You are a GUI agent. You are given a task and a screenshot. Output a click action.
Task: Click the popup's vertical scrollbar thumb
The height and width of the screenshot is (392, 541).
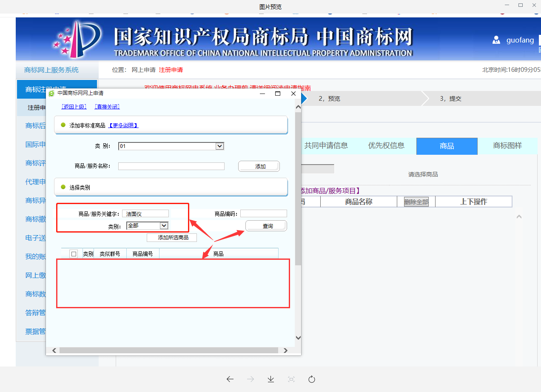(x=298, y=189)
